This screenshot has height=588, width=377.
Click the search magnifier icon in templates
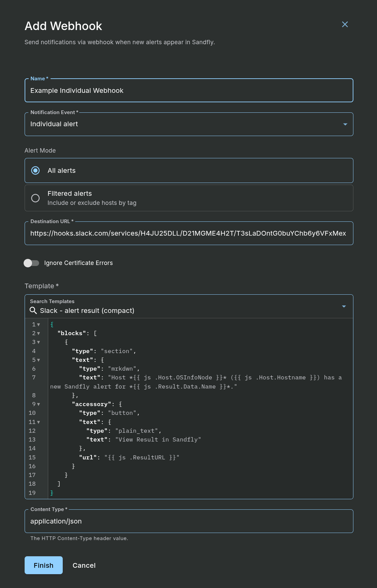(33, 311)
